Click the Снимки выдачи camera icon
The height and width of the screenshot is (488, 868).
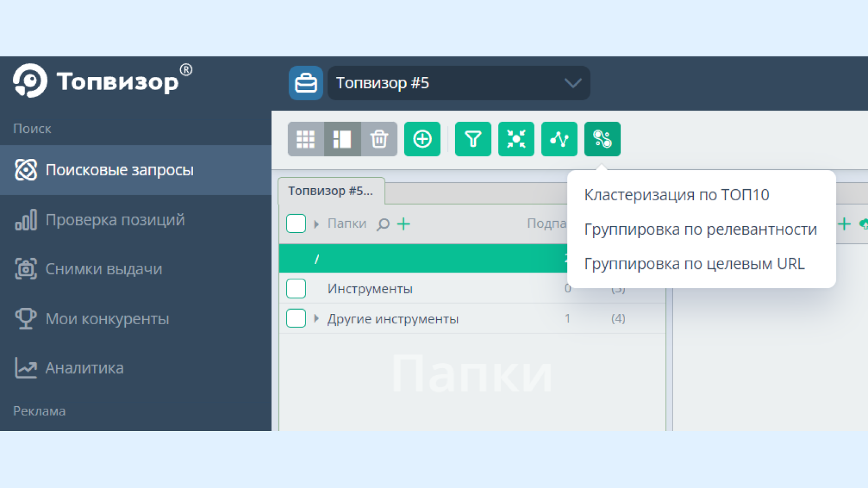click(25, 269)
